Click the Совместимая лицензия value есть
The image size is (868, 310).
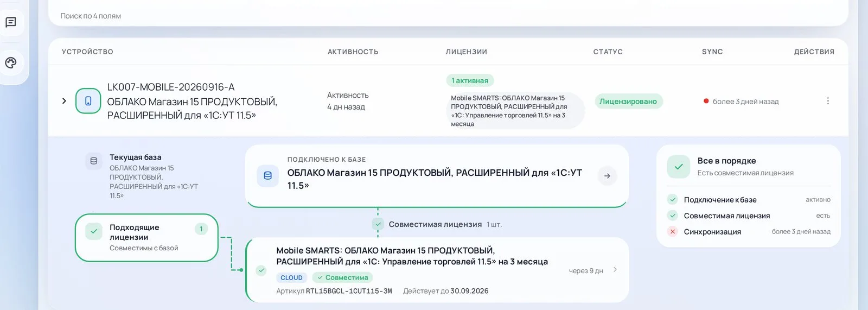pos(823,216)
